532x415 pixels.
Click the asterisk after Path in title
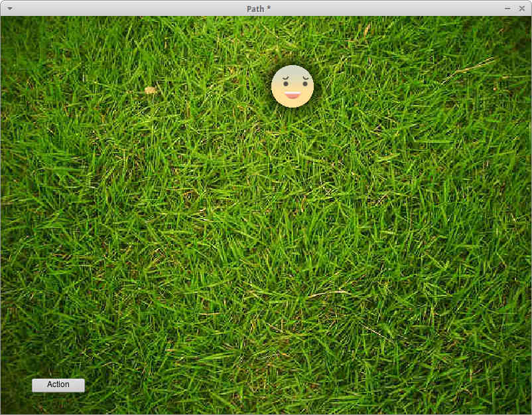point(268,8)
